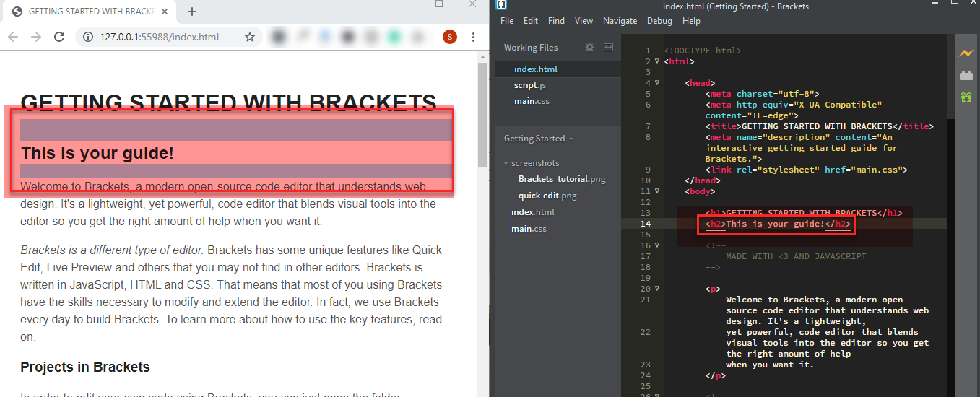
Task: Open the Debug menu in Brackets
Action: tap(659, 21)
